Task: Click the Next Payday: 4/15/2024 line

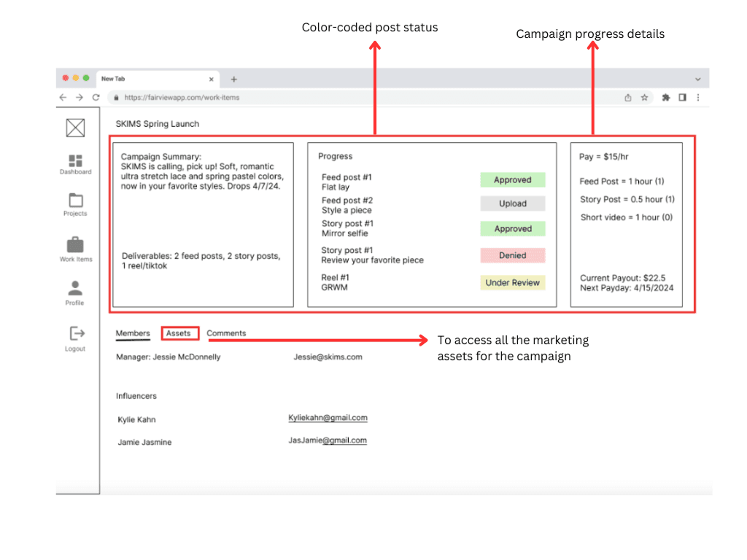Action: tap(627, 288)
